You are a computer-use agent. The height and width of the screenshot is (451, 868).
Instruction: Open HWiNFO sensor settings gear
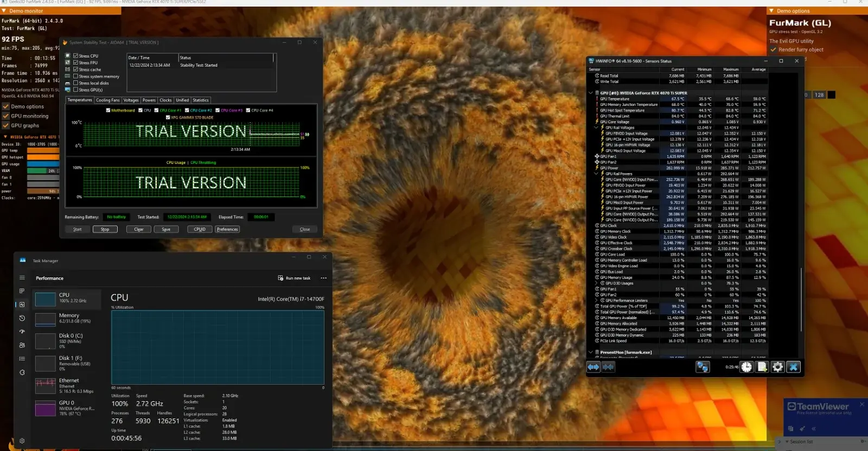point(778,367)
